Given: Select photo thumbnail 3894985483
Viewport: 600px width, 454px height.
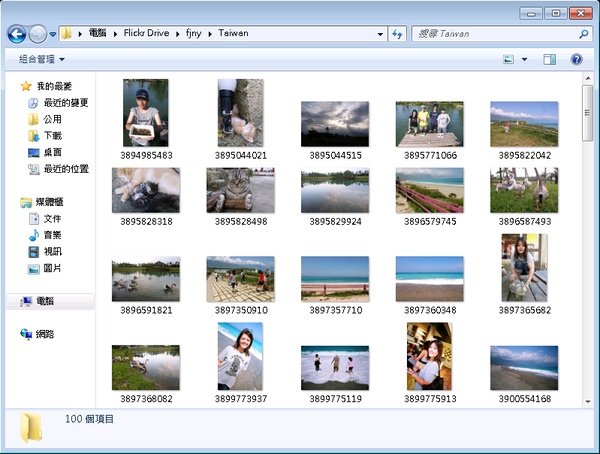Looking at the screenshot, I should [146, 113].
